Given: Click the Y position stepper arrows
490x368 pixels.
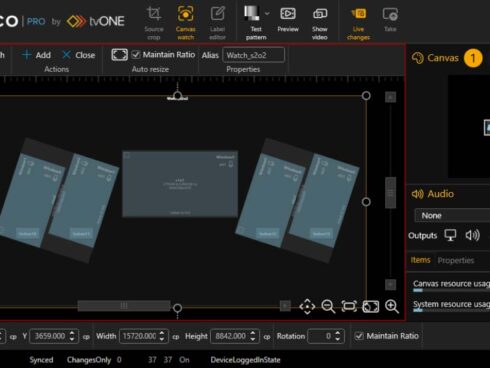Looking at the screenshot, I should pyautogui.click(x=72, y=336).
